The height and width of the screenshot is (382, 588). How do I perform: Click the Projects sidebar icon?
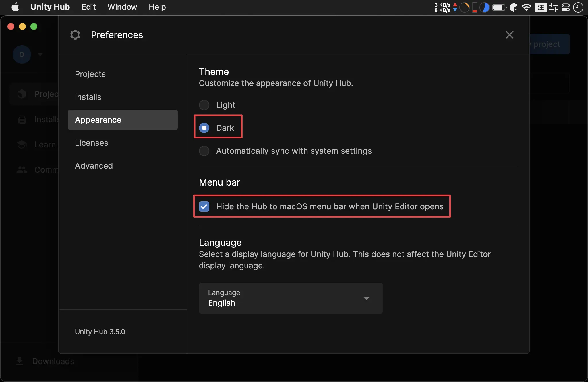pyautogui.click(x=22, y=93)
